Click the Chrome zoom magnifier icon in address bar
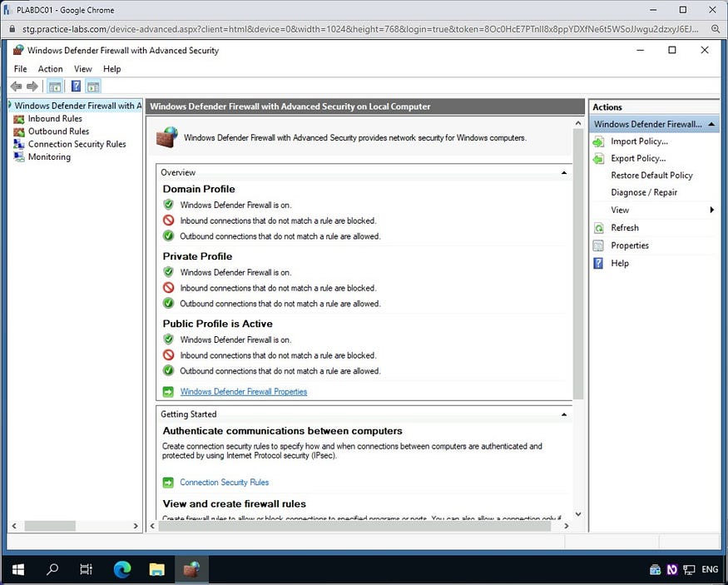The image size is (728, 585). (x=716, y=29)
